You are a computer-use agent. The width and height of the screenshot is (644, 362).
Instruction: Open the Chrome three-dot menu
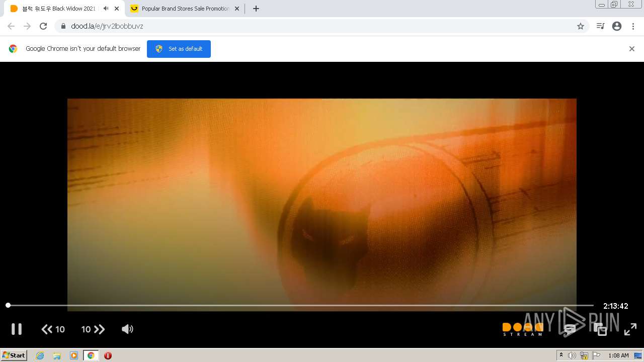click(x=633, y=26)
